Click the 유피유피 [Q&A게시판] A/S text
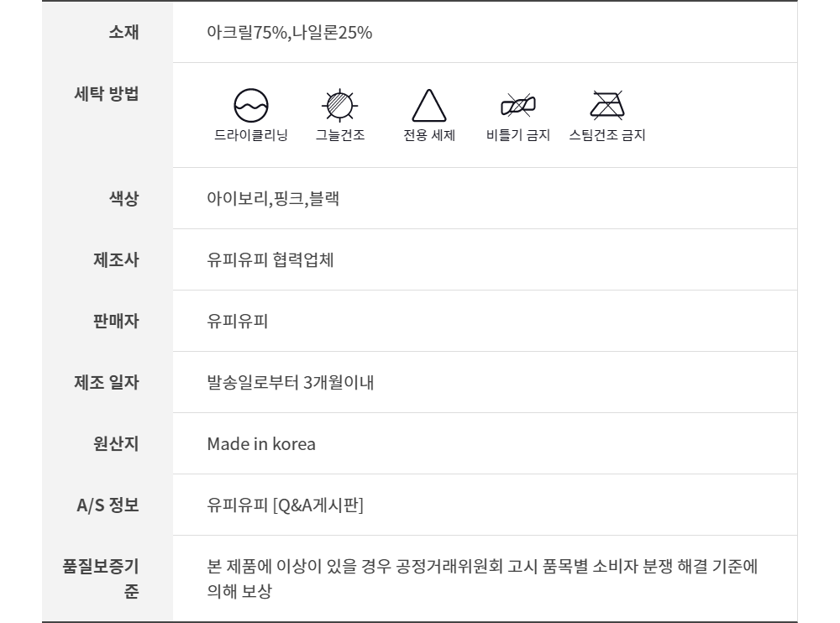 285,505
